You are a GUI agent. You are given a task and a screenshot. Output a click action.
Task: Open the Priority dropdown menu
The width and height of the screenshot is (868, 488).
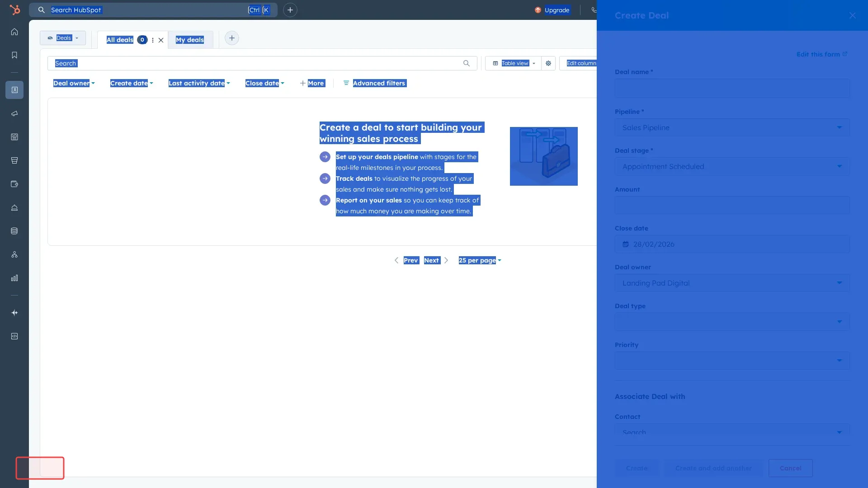click(731, 361)
